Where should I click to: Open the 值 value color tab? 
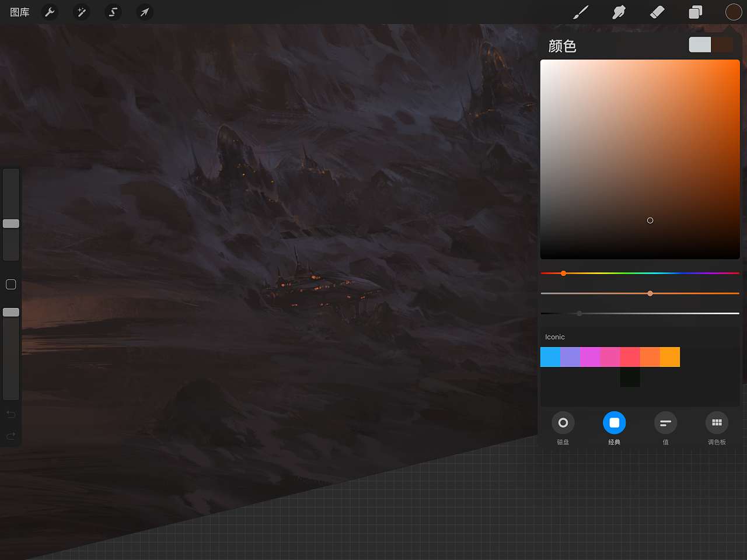[665, 423]
